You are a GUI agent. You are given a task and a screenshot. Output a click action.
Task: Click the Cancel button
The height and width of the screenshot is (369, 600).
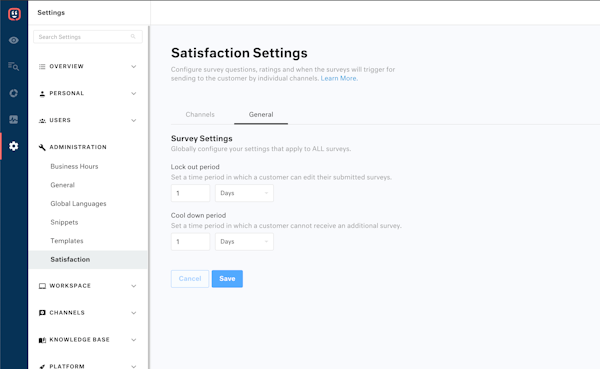click(x=190, y=279)
